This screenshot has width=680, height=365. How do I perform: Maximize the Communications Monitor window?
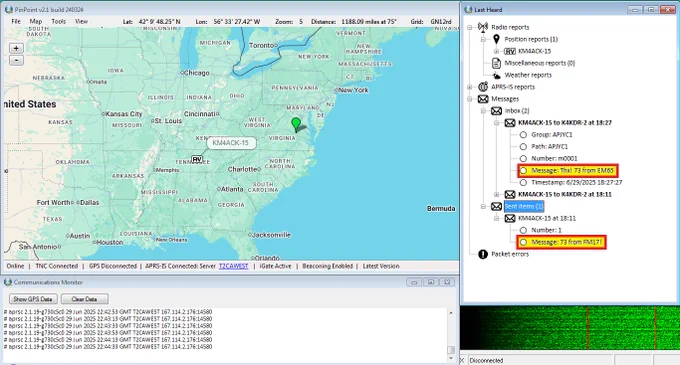pyautogui.click(x=431, y=282)
